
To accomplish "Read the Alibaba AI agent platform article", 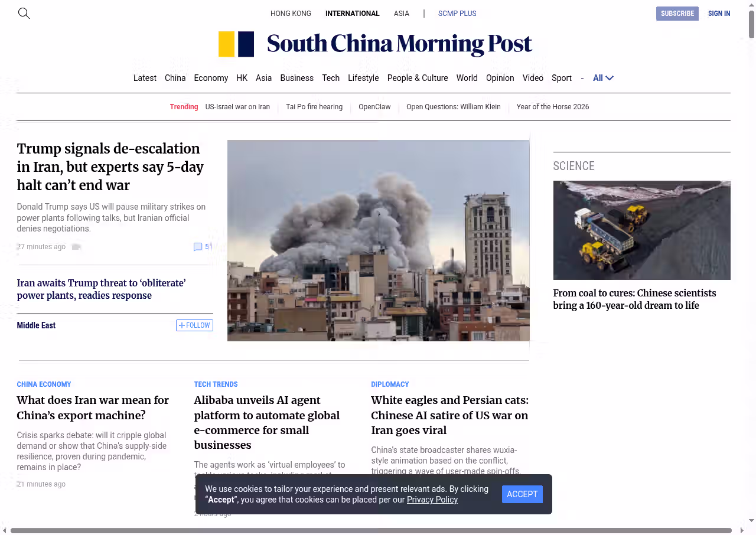I will (267, 422).
